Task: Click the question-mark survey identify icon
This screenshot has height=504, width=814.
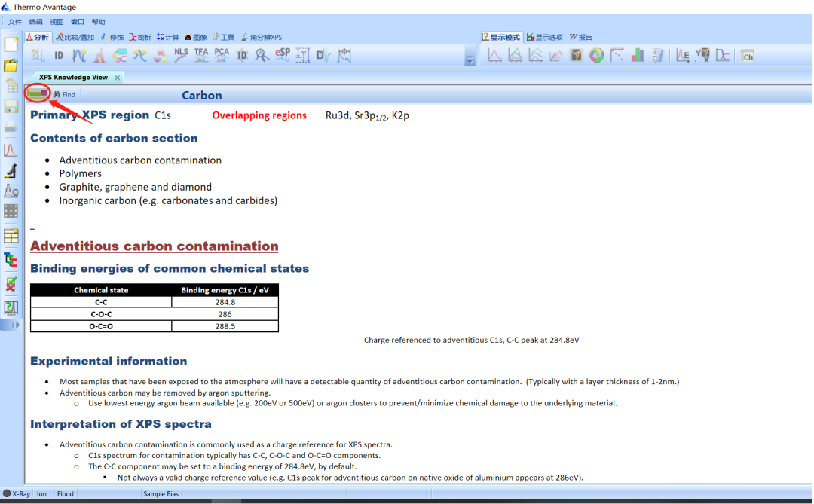Action: click(x=38, y=55)
